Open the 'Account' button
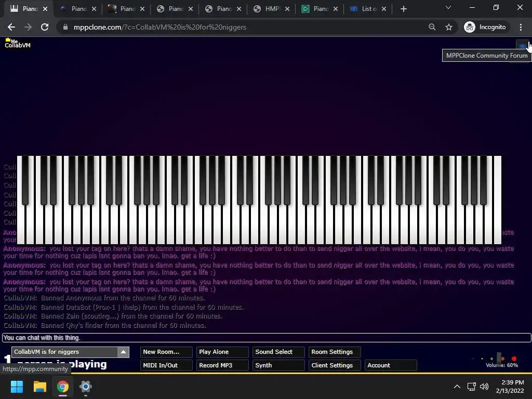This screenshot has width=532, height=399. [x=391, y=365]
